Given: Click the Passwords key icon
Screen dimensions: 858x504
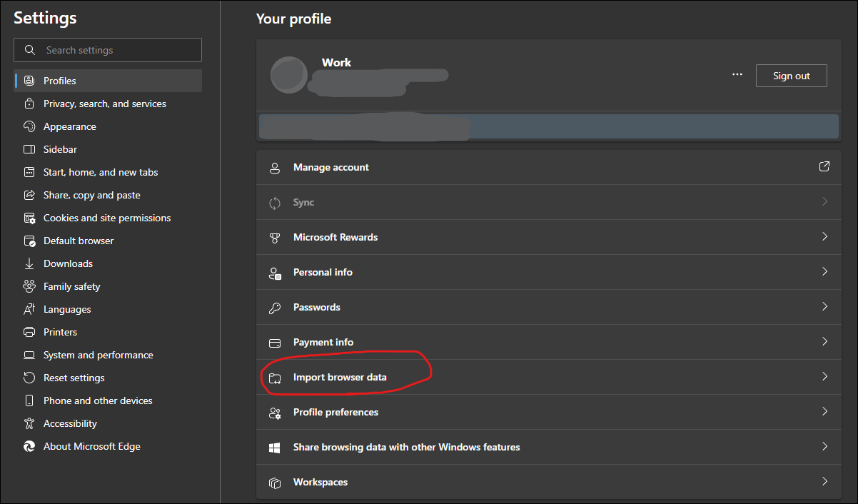Looking at the screenshot, I should [275, 308].
